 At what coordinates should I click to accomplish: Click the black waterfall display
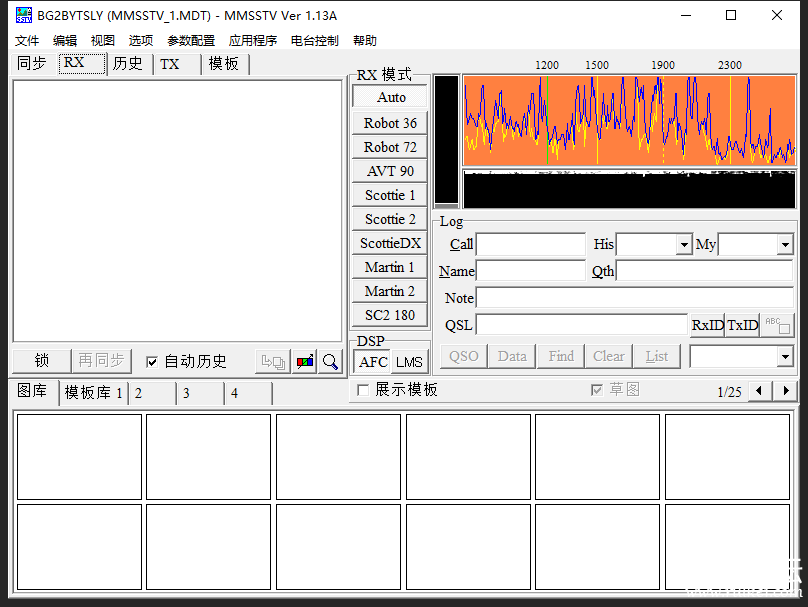pos(629,189)
